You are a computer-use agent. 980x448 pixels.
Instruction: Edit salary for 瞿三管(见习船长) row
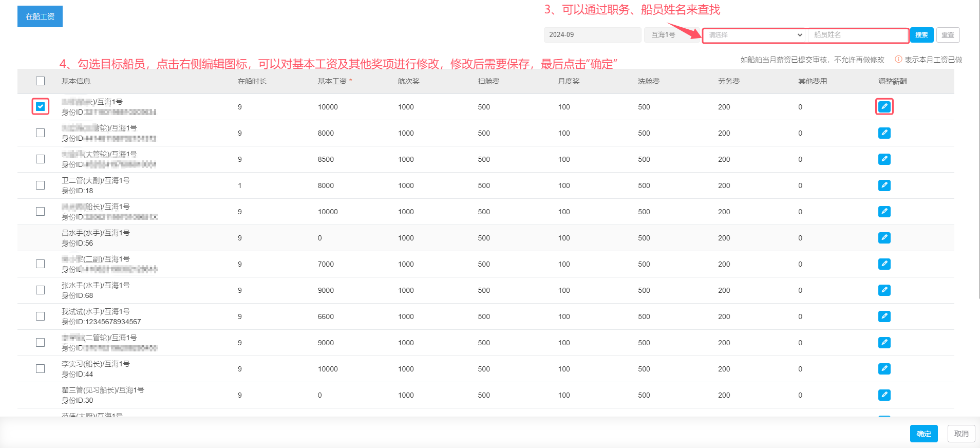click(884, 395)
